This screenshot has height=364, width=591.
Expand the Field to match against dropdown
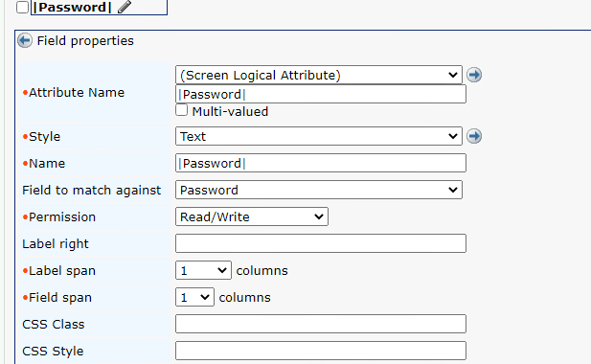[319, 190]
